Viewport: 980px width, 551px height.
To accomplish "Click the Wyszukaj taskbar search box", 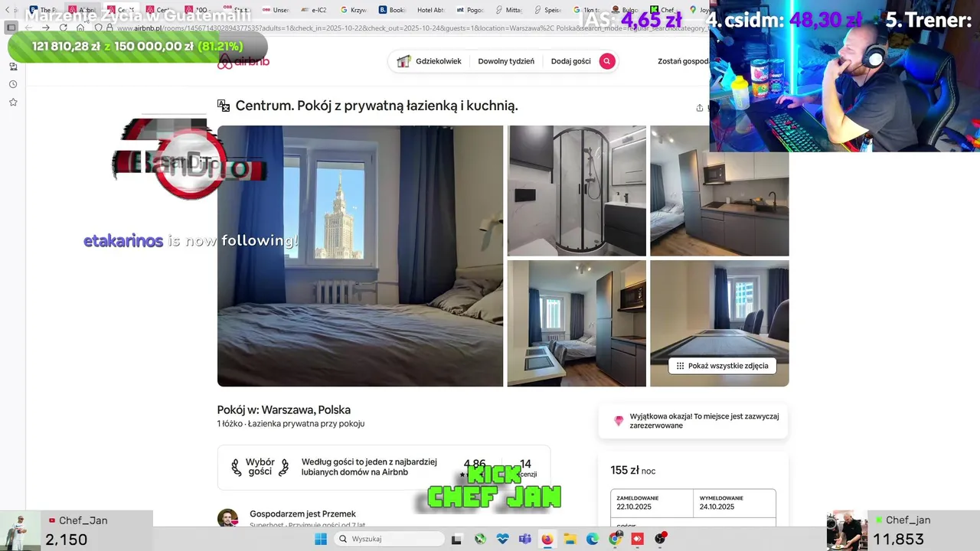I will coord(390,539).
